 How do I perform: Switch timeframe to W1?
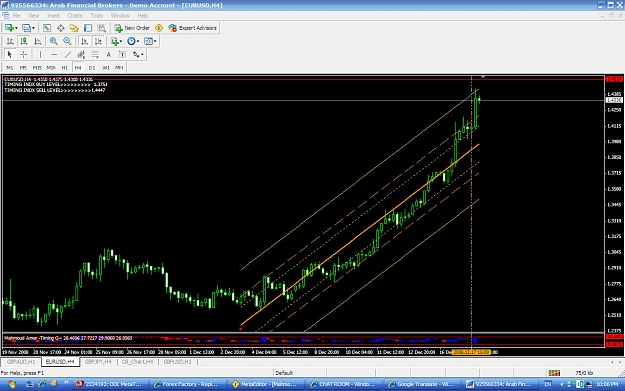click(106, 68)
